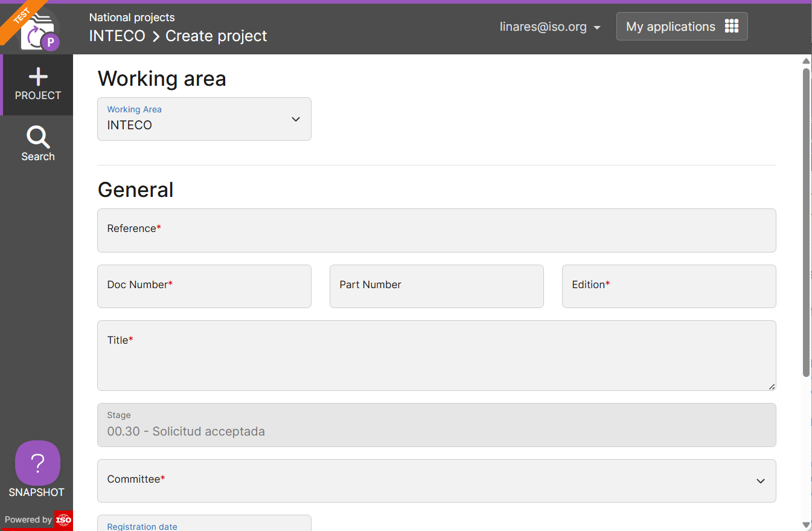Click the Registration date field
The width and height of the screenshot is (812, 531).
pyautogui.click(x=204, y=523)
